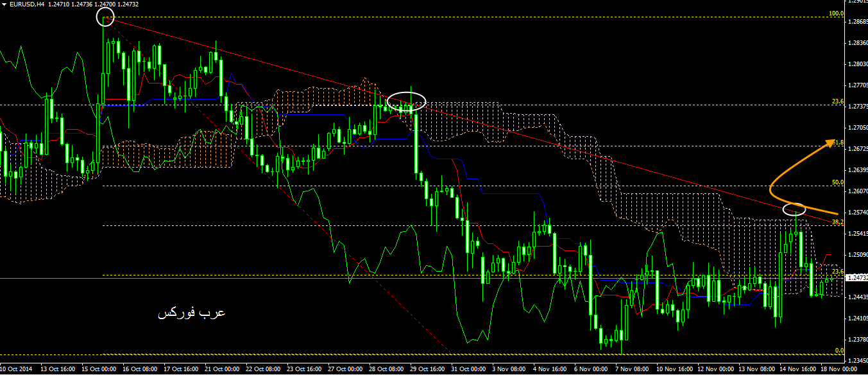Click the 16 Oct 08:00 time label
This screenshot has height=375, width=868.
140,370
